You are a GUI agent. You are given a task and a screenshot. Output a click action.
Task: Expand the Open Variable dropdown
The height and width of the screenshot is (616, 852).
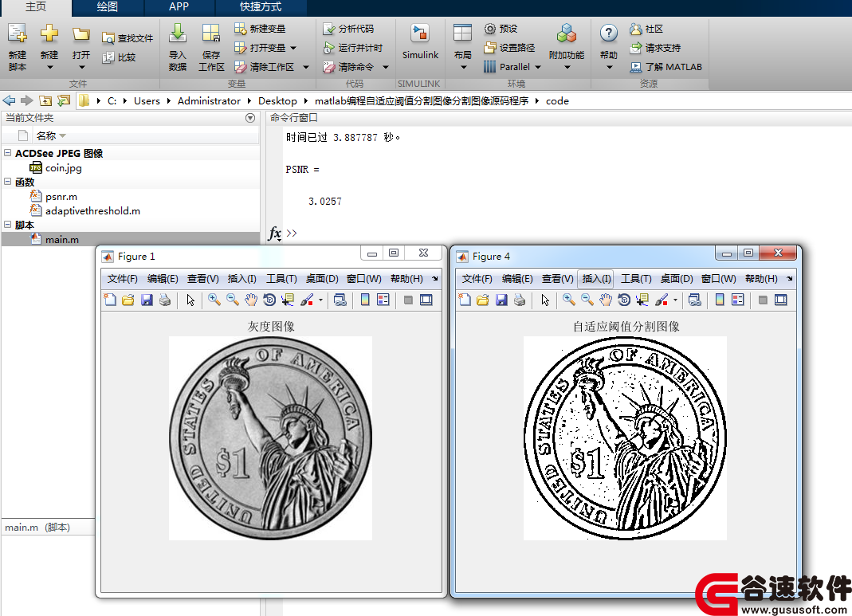point(293,48)
